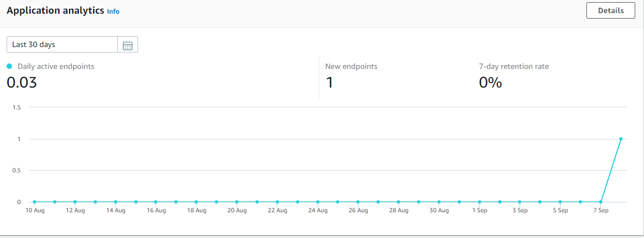Screen dimensions: 644x238
Task: Select the New endpoints value 1
Action: click(x=329, y=83)
